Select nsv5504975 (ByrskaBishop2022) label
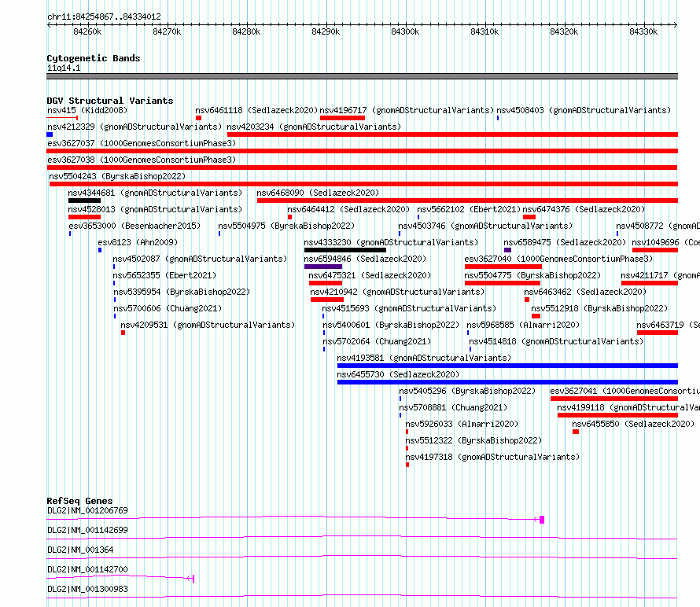Image resolution: width=700 pixels, height=607 pixels. 286,226
